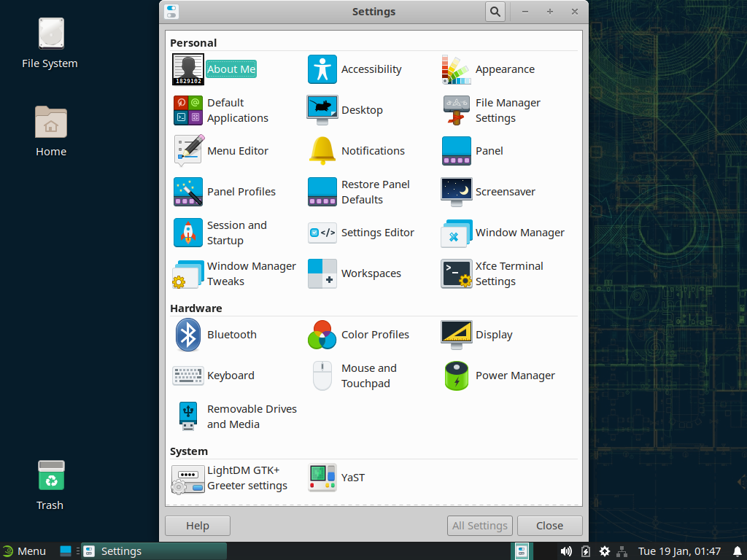Click the volume icon in system tray
The height and width of the screenshot is (560, 747).
click(566, 551)
